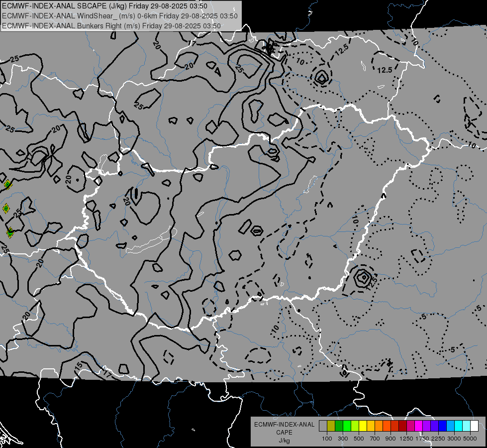This screenshot has width=487, height=448.
Task: Click the lime yellow-green legend swatch
Action: point(355,426)
